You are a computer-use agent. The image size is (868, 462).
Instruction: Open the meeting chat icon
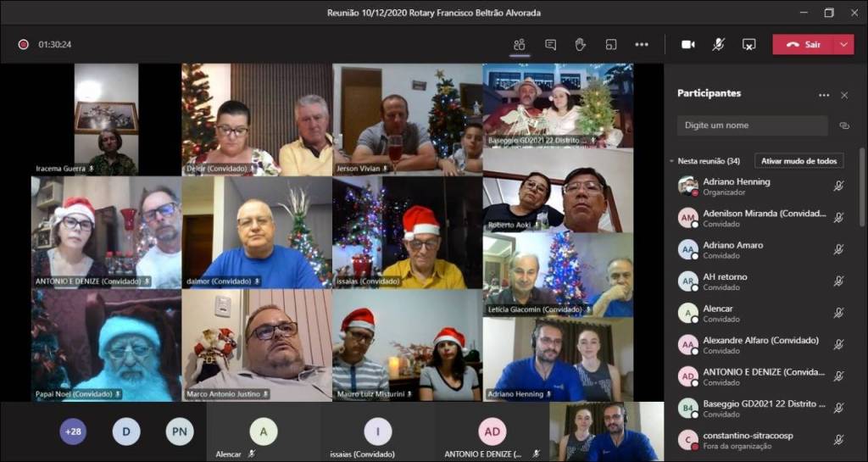click(x=550, y=44)
